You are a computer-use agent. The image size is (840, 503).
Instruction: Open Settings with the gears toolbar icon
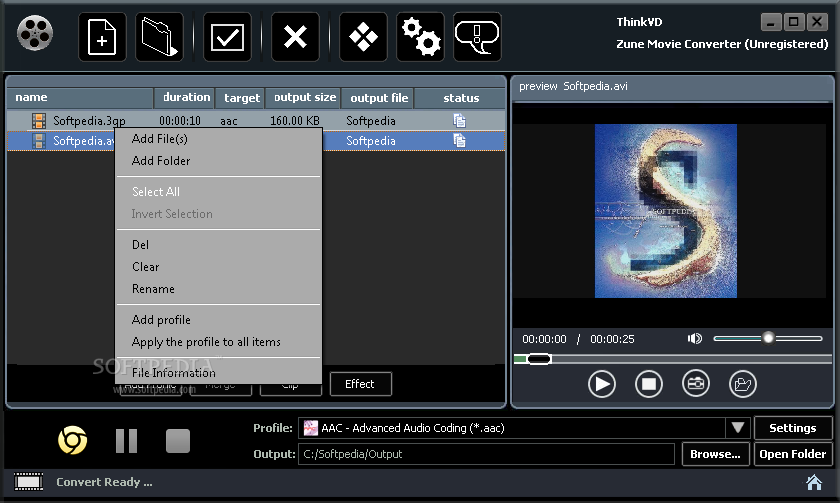[x=421, y=37]
